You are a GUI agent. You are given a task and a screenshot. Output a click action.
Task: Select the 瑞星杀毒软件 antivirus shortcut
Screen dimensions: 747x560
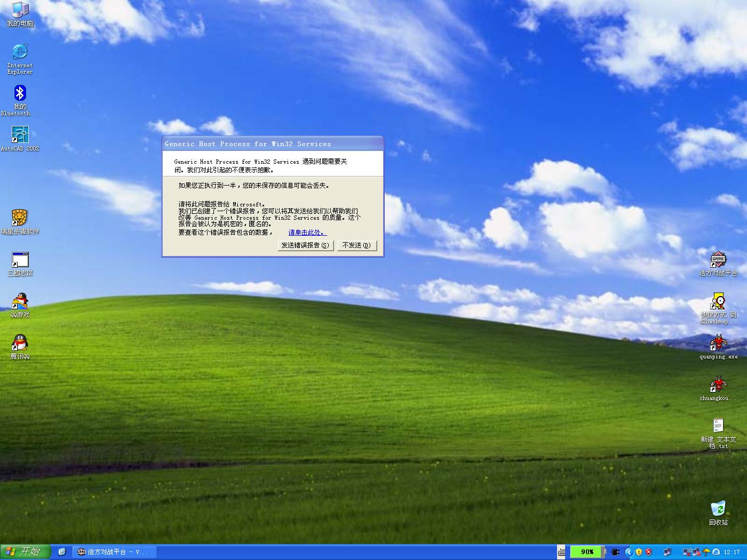point(20,222)
